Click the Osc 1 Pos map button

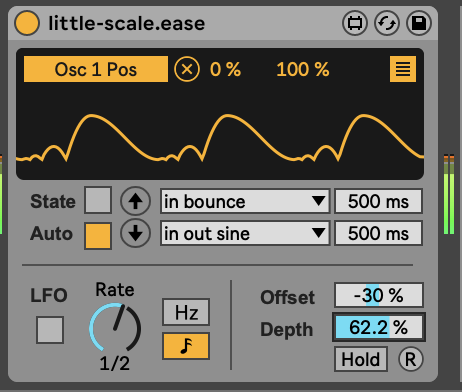96,69
